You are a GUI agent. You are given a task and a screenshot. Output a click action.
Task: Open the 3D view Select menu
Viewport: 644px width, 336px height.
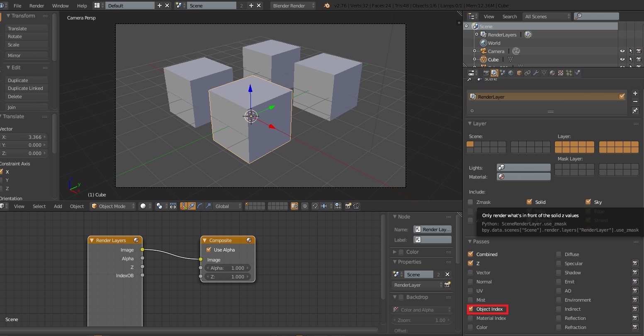pyautogui.click(x=39, y=206)
